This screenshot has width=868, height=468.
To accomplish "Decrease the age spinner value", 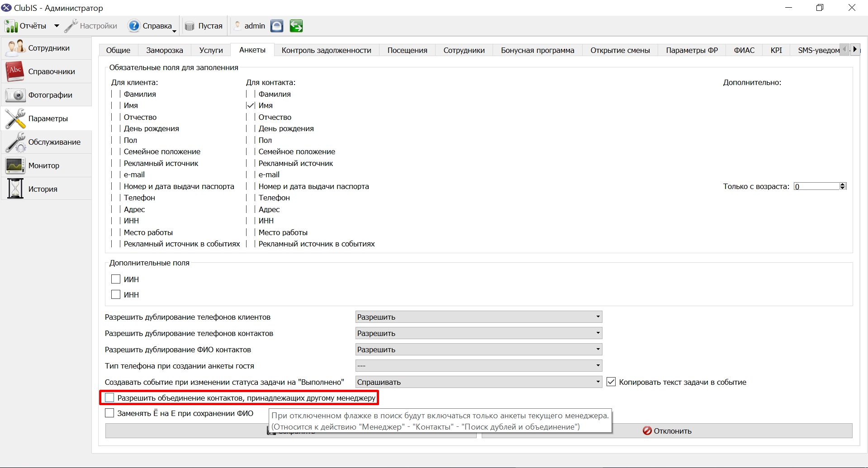I will 843,188.
